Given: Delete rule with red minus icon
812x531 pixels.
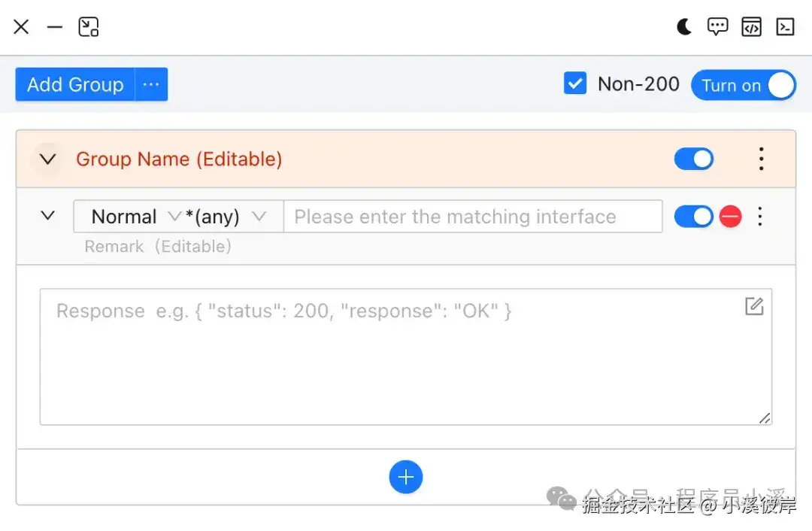Looking at the screenshot, I should point(730,217).
